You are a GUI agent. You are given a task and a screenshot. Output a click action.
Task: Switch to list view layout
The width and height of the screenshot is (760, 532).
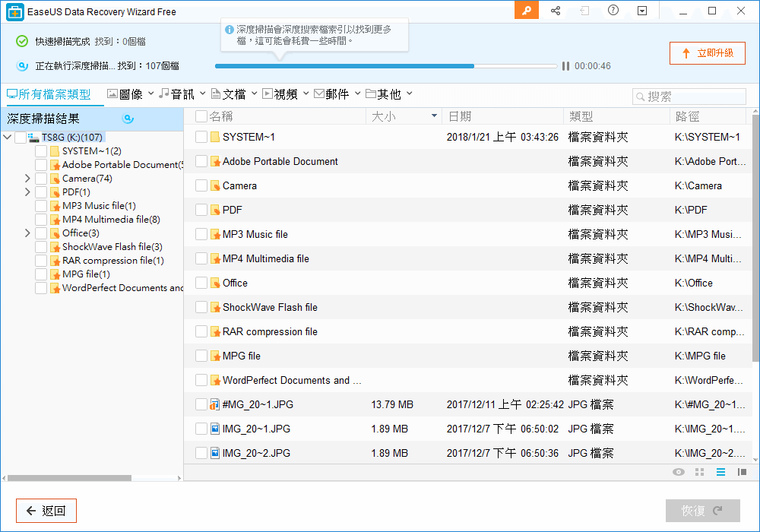pos(720,473)
